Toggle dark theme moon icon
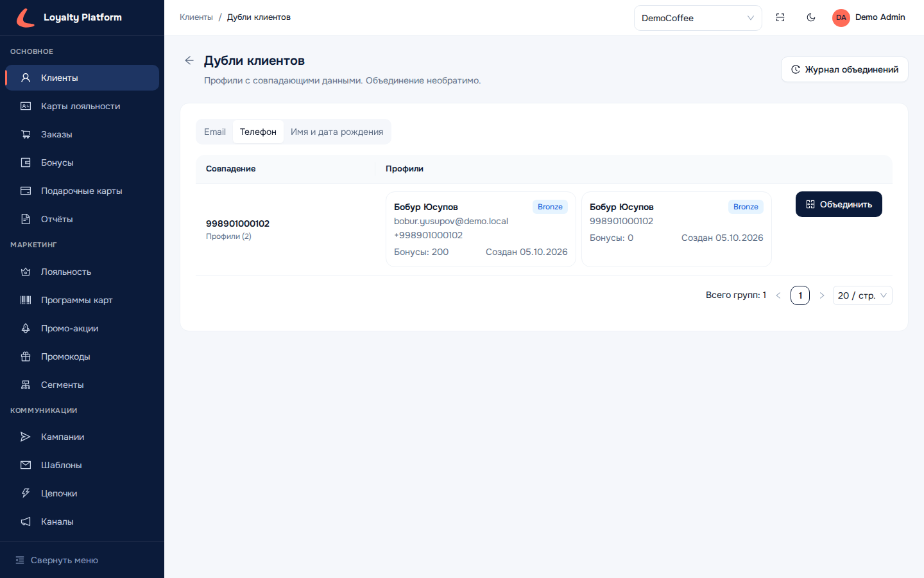The image size is (924, 578). pyautogui.click(x=811, y=17)
